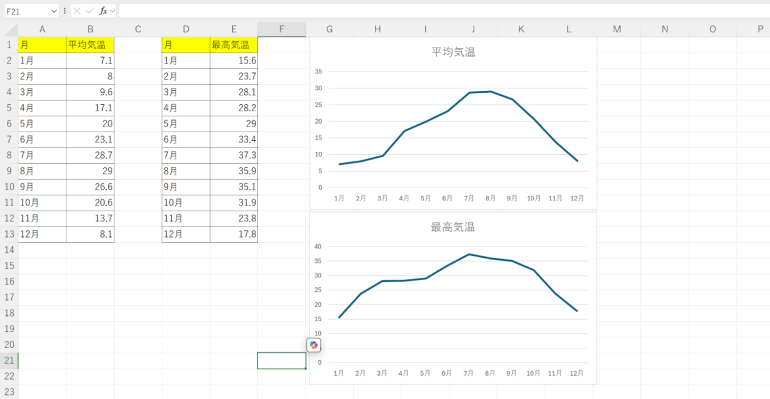The width and height of the screenshot is (770, 399).
Task: Select column B header
Action: click(90, 29)
